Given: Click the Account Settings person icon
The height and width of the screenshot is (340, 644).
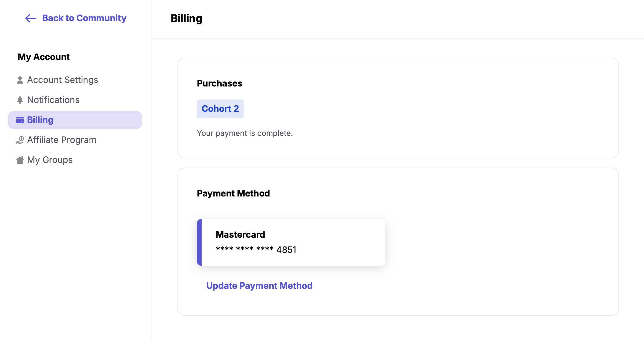Looking at the screenshot, I should click(20, 80).
